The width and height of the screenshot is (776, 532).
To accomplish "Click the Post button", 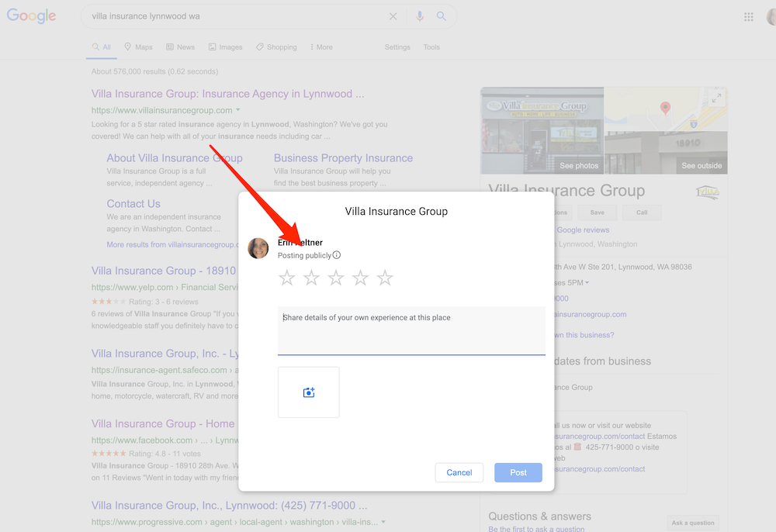I will click(x=518, y=472).
